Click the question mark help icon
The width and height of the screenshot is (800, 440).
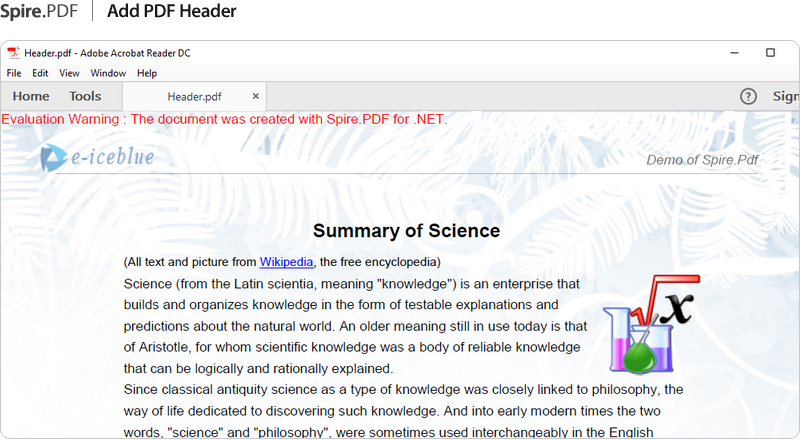coord(748,96)
